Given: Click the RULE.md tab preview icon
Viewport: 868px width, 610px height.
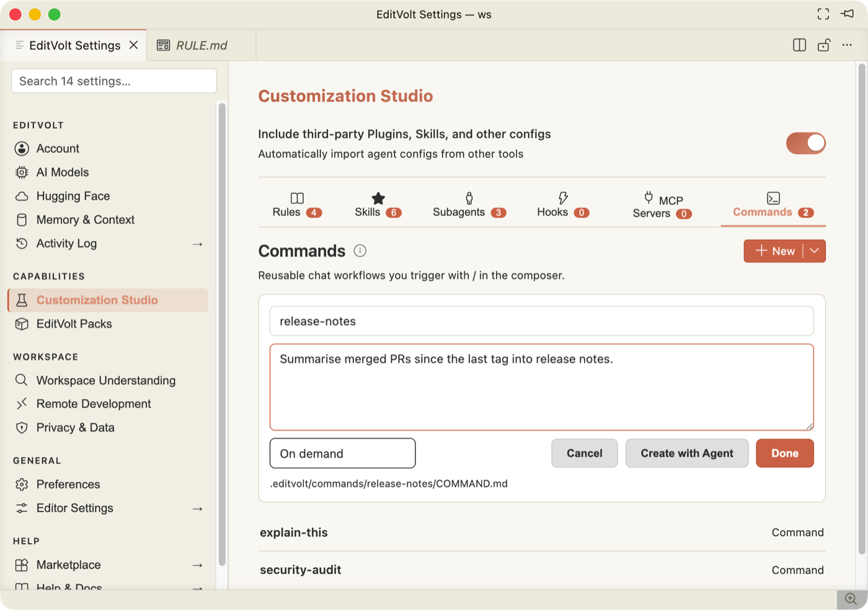Looking at the screenshot, I should (164, 45).
